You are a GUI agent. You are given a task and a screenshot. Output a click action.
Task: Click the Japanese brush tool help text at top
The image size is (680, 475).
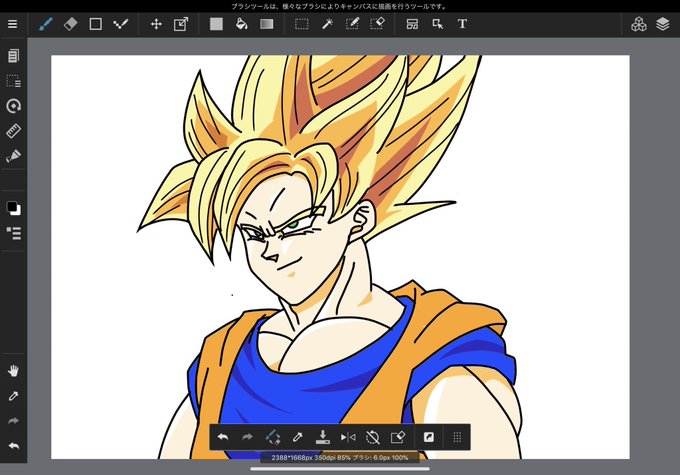pos(339,7)
